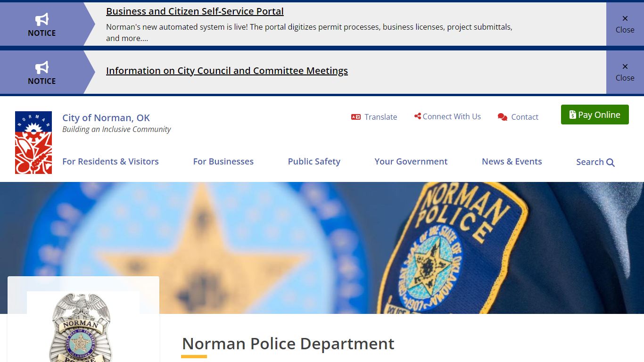Viewport: 644px width, 362px height.
Task: Open the Business and Citizen Self-Service Portal link
Action: pyautogui.click(x=195, y=11)
